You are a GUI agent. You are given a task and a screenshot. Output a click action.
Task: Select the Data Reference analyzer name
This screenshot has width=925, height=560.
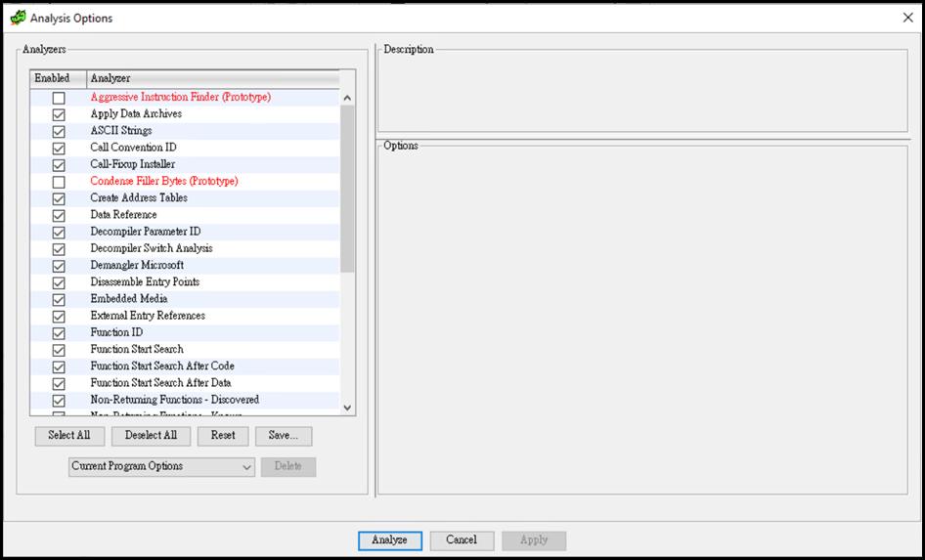coord(123,215)
